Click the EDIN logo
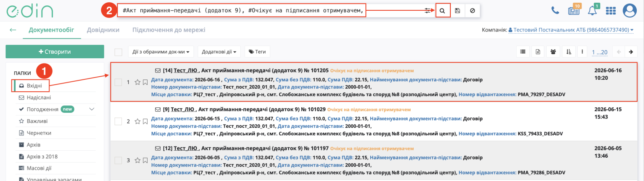Screen dimensions: 644x181 click(30, 11)
